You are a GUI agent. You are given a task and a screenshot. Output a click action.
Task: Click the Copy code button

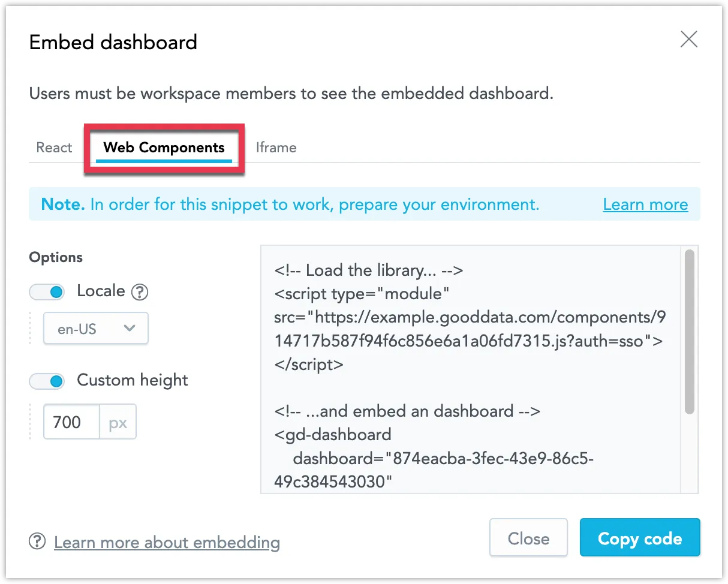pyautogui.click(x=640, y=538)
